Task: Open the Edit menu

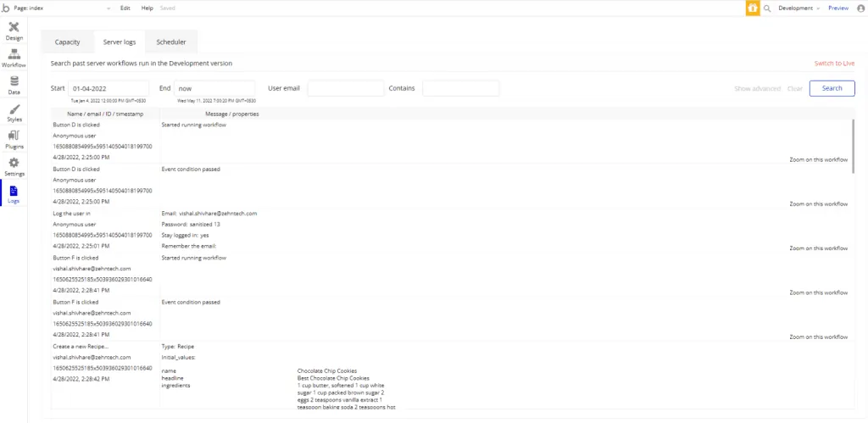Action: click(x=125, y=8)
